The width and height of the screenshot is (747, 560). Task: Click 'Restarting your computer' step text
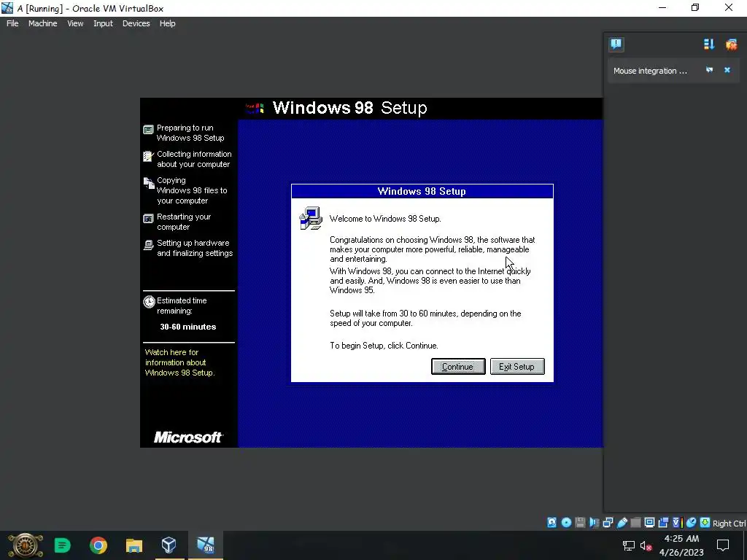(x=184, y=222)
